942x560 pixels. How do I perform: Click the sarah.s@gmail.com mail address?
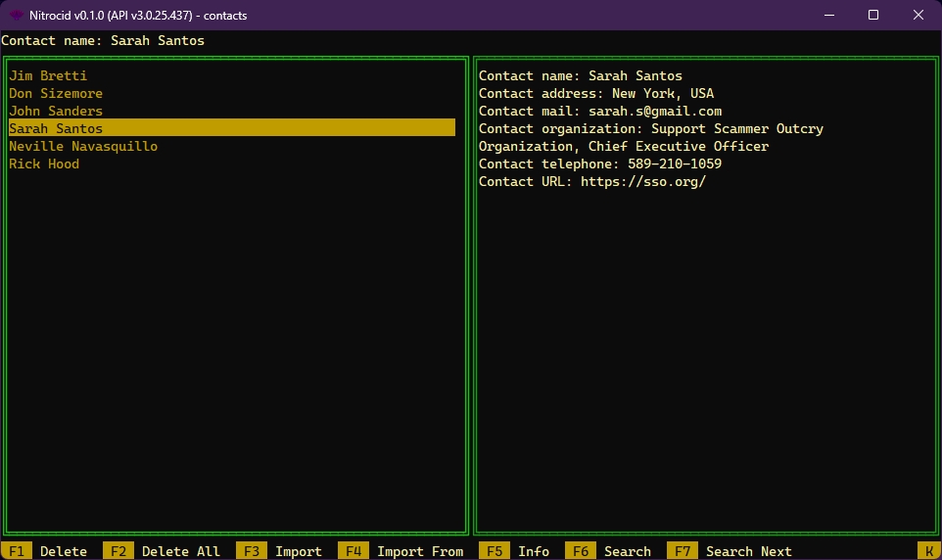coord(654,111)
